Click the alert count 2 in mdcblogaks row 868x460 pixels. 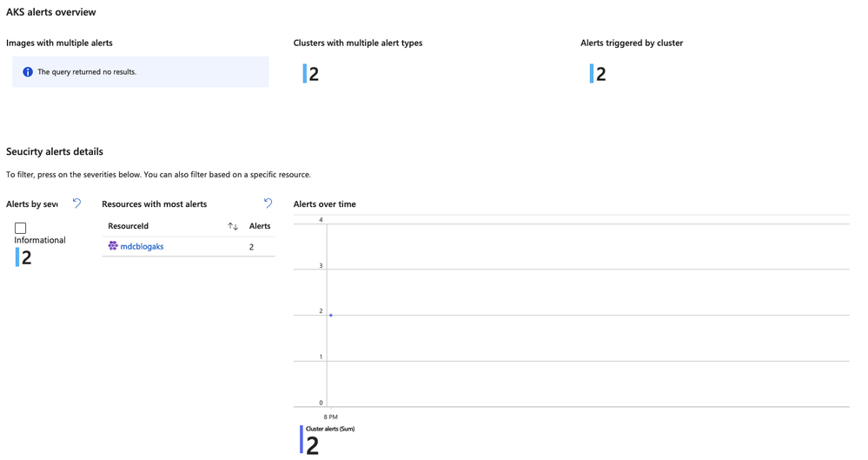(x=251, y=247)
